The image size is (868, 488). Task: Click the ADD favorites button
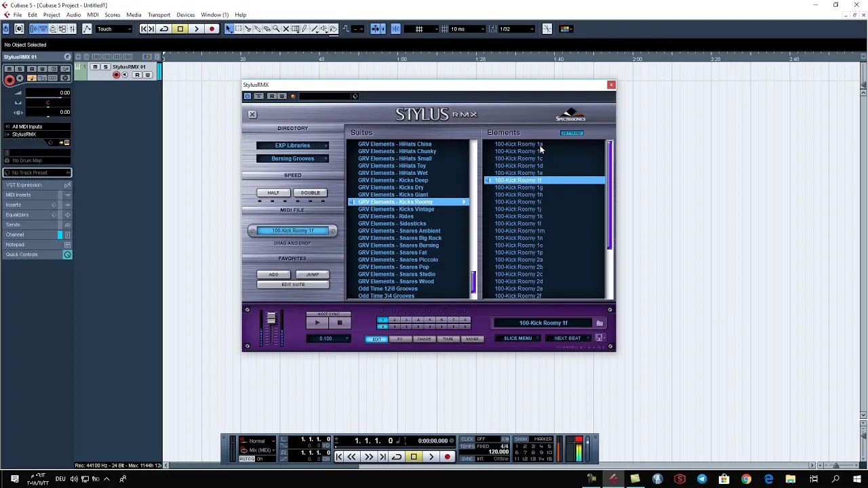click(x=273, y=274)
